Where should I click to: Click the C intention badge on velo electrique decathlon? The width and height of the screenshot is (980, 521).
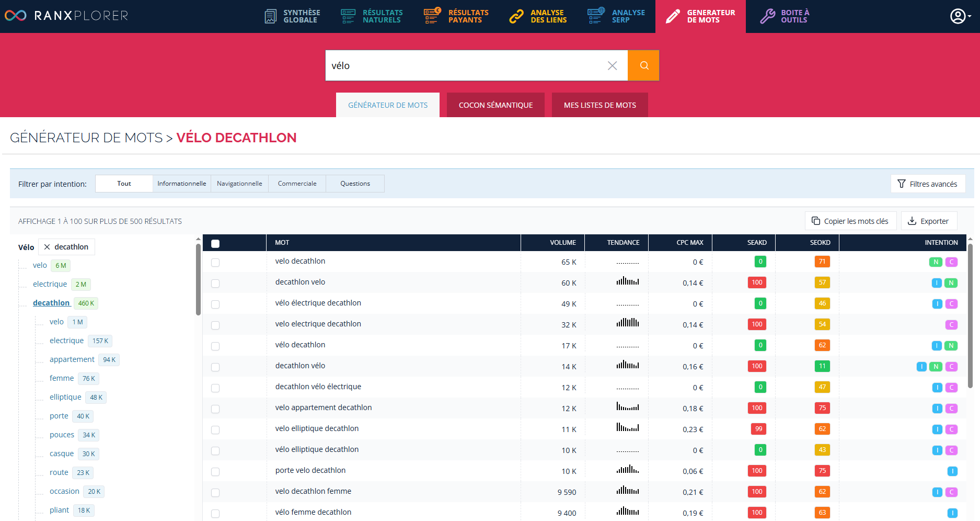[951, 325]
